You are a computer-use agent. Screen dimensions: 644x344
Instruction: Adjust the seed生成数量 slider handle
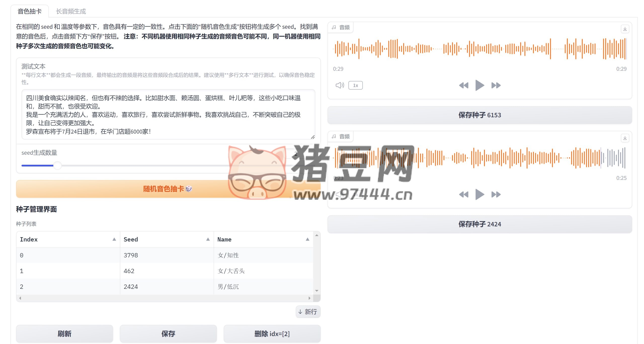pos(57,165)
